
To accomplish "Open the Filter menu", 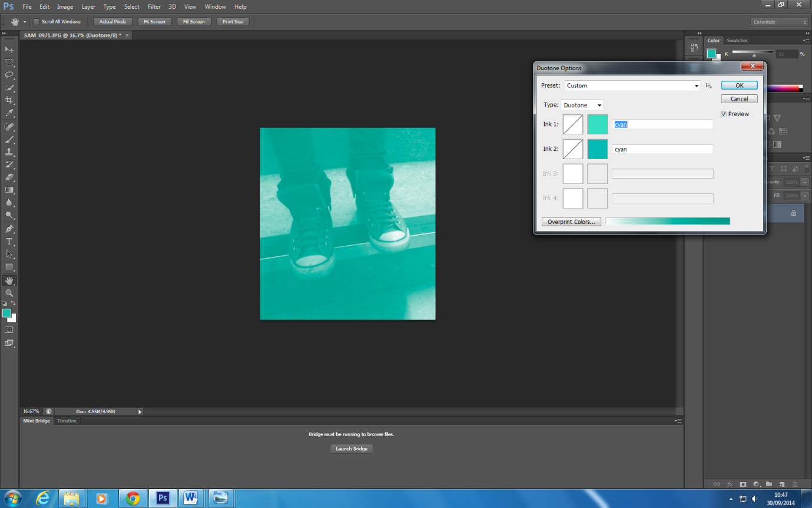I will [x=154, y=6].
